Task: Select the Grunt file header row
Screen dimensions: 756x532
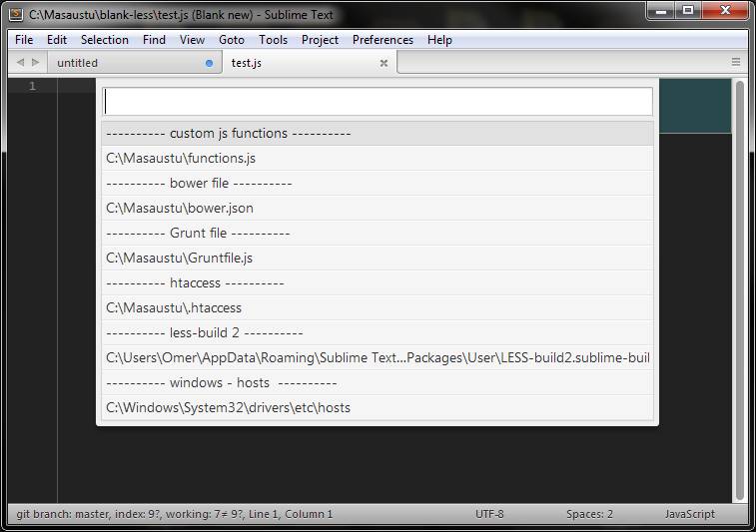Action: click(x=378, y=234)
